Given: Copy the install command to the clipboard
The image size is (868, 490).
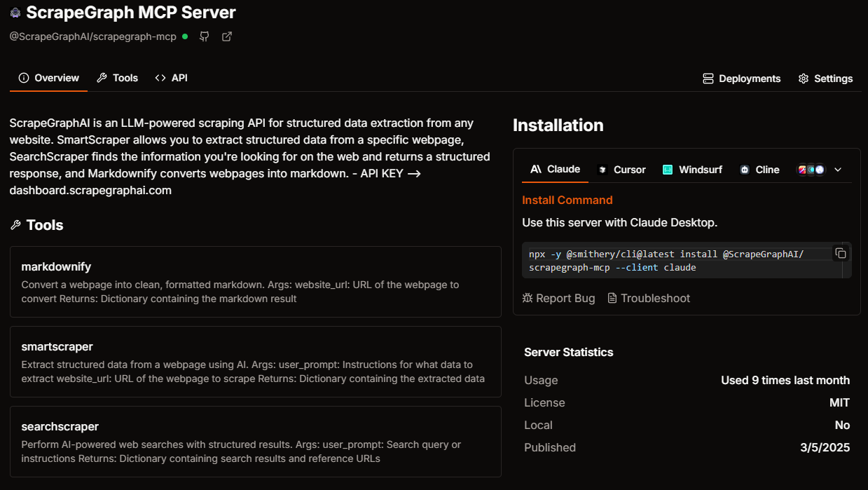Looking at the screenshot, I should 841,254.
